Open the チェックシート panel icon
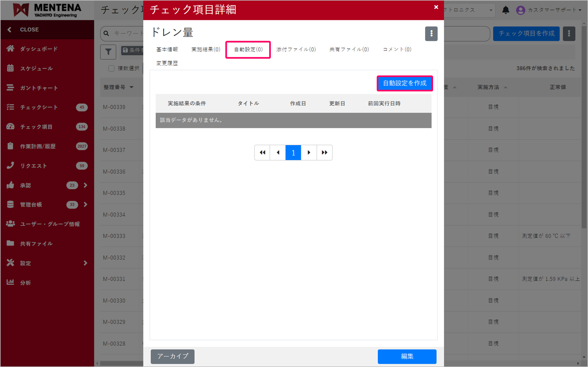The width and height of the screenshot is (588, 367). click(x=11, y=107)
